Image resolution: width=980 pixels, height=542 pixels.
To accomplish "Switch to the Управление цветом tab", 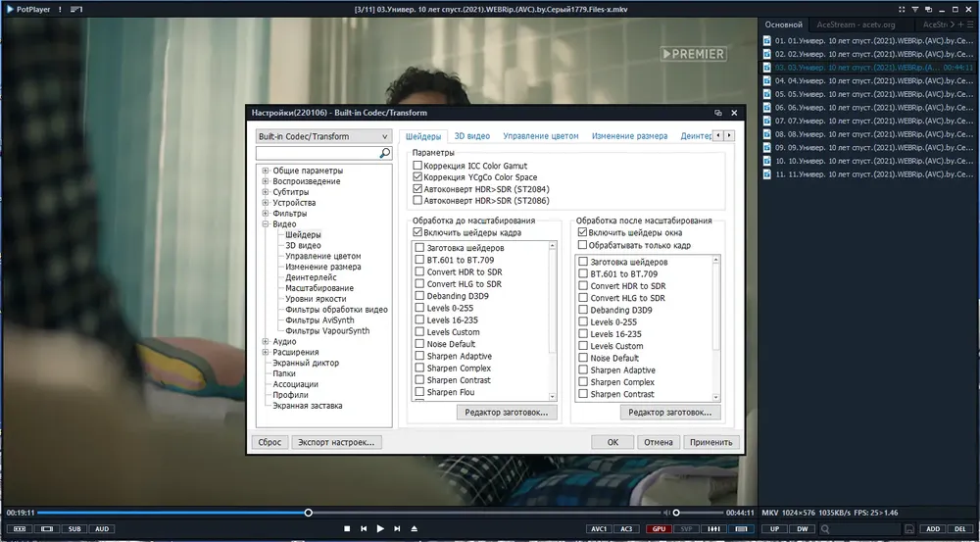I will (541, 135).
